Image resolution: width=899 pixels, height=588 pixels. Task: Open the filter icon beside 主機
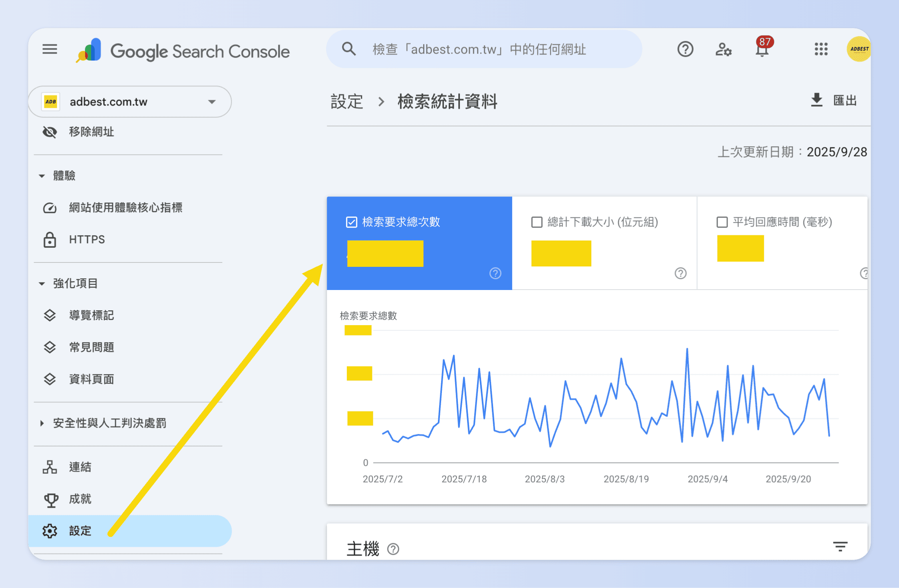(x=839, y=546)
